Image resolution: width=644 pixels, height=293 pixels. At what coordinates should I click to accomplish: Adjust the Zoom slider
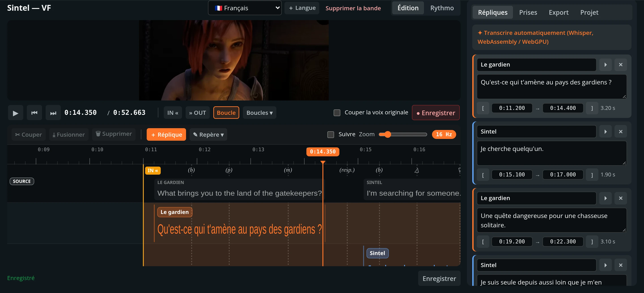click(x=403, y=134)
